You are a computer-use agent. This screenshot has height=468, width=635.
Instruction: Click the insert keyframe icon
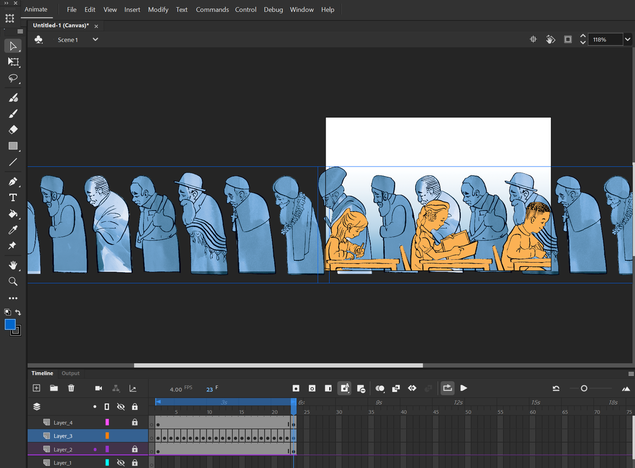coord(296,388)
